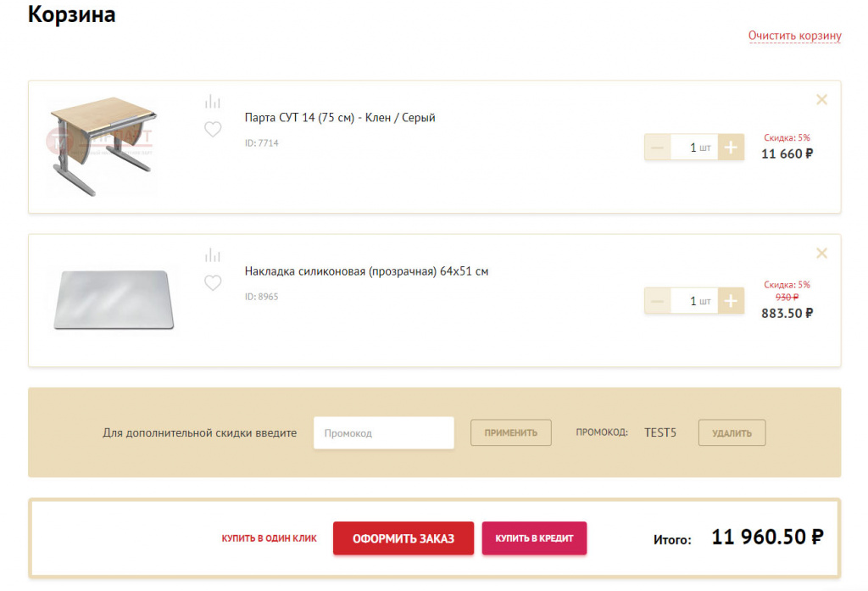Increase quantity of Парта СУТ 14

pyautogui.click(x=731, y=148)
